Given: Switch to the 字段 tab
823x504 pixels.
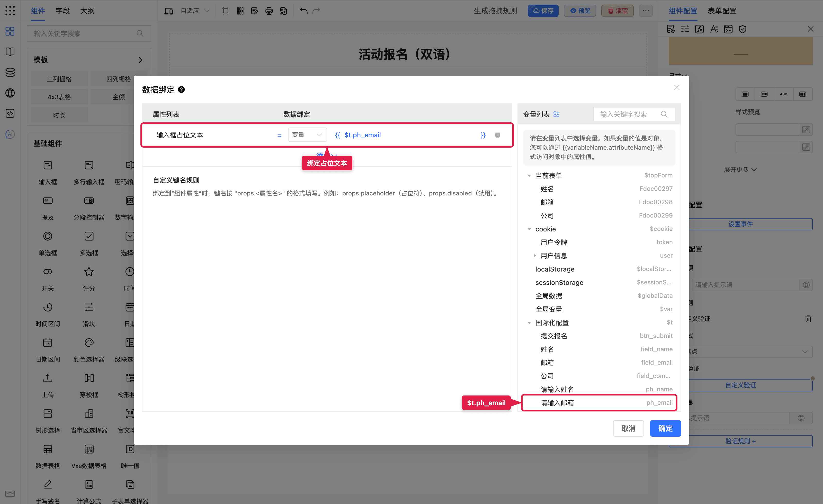Looking at the screenshot, I should (x=62, y=11).
